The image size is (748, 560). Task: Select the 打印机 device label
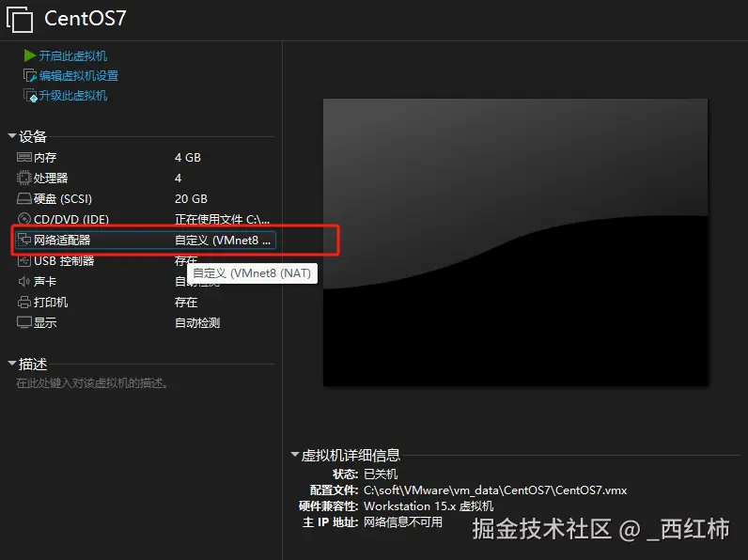(x=51, y=303)
